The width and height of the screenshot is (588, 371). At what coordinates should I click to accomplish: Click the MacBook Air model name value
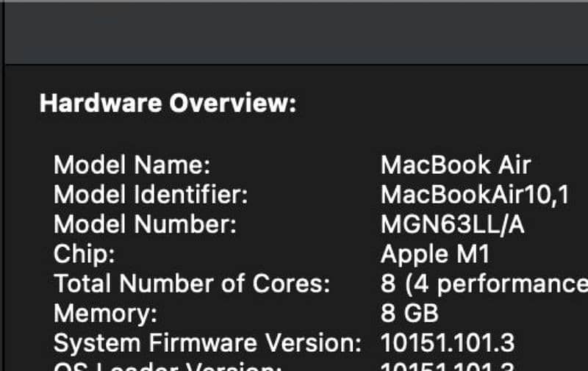click(455, 165)
